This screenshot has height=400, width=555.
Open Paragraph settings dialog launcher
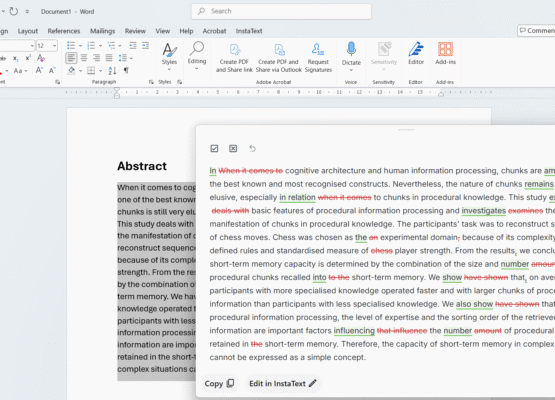pos(151,82)
